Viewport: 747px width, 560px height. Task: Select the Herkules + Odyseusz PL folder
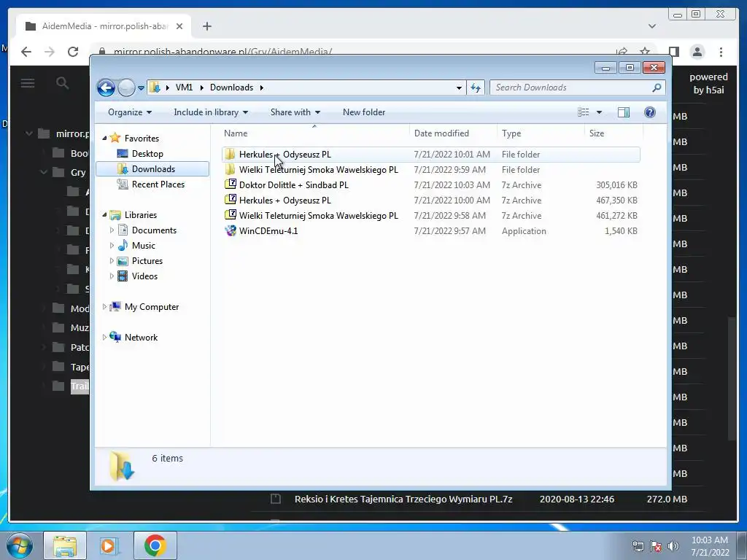pos(430,155)
